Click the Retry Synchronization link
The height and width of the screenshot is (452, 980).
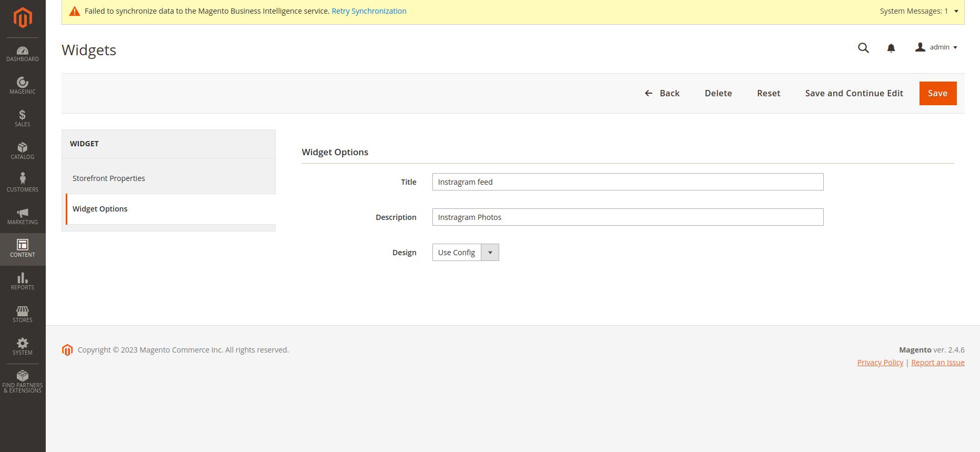369,11
